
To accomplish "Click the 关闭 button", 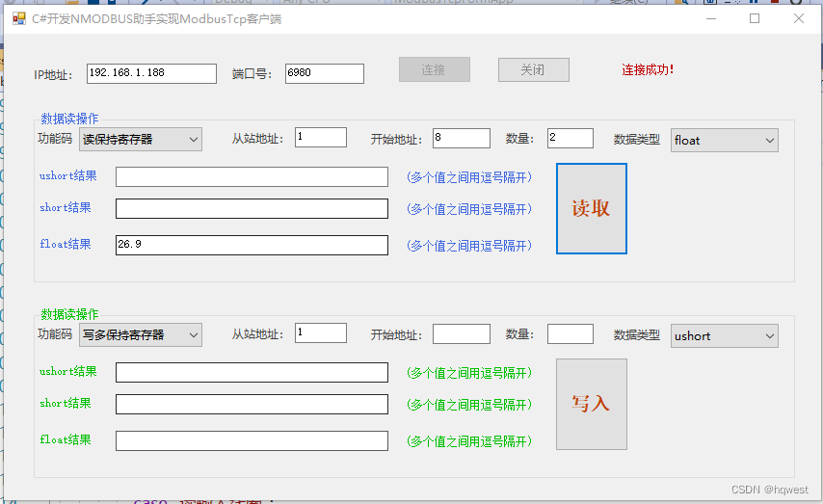I will pyautogui.click(x=533, y=69).
